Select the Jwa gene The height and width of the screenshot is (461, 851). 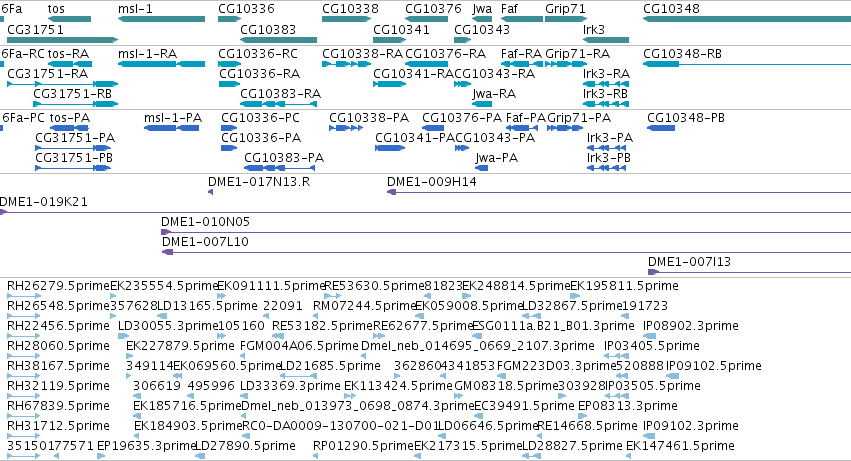point(482,19)
